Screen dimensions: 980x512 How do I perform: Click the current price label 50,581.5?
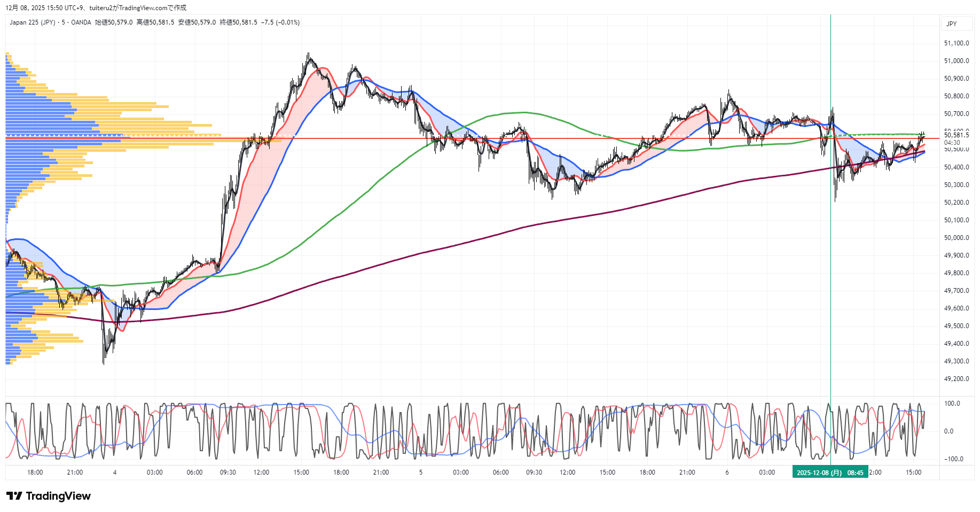[956, 135]
